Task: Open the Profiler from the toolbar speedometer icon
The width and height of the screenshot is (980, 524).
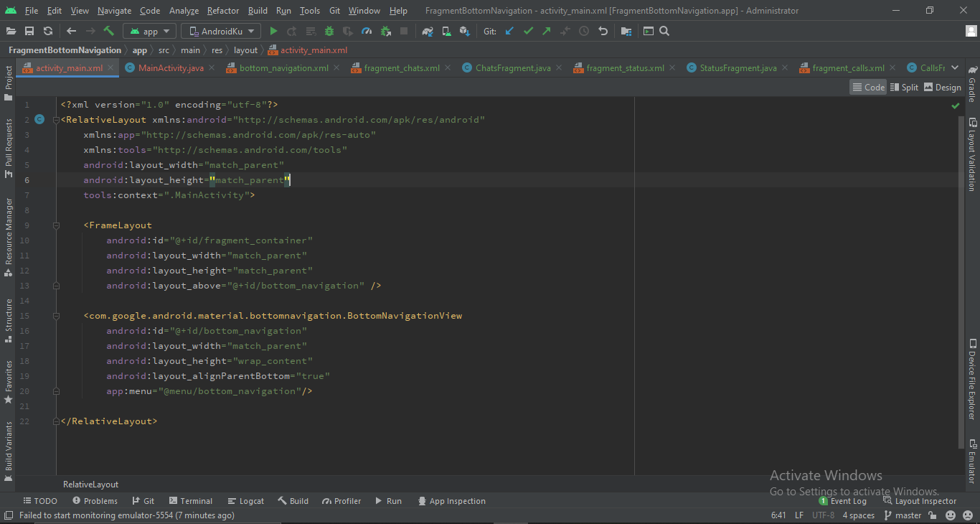Action: point(367,31)
